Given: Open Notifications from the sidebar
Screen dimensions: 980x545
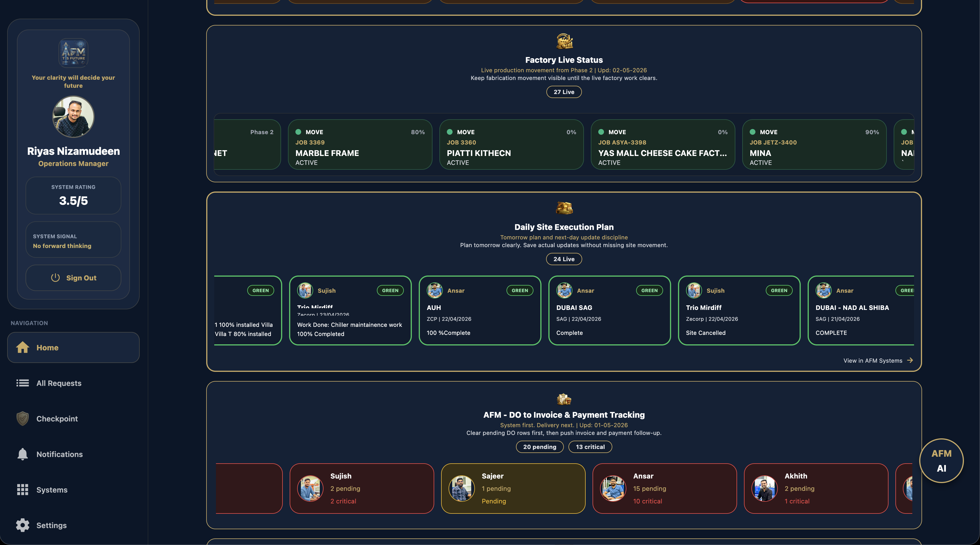Looking at the screenshot, I should point(73,454).
